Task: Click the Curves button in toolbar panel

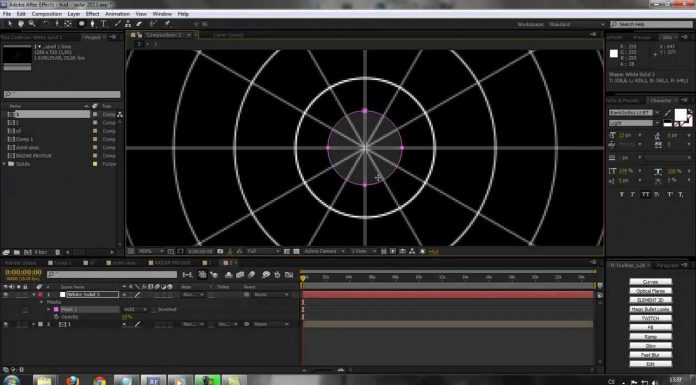Action: tap(650, 282)
